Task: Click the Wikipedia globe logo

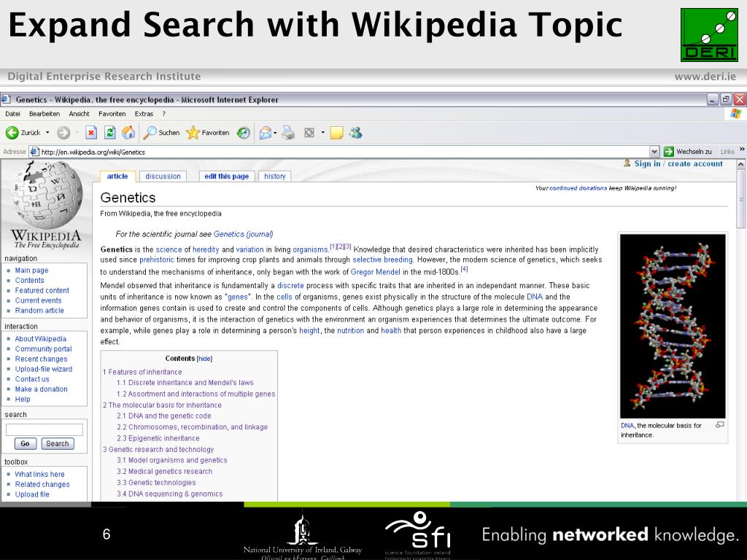Action: (x=46, y=196)
